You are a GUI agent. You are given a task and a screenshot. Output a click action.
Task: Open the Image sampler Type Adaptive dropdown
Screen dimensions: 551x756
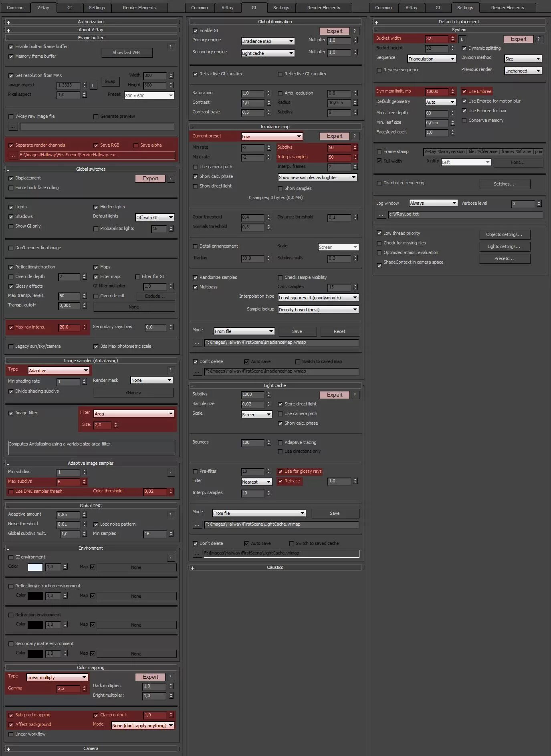[59, 371]
